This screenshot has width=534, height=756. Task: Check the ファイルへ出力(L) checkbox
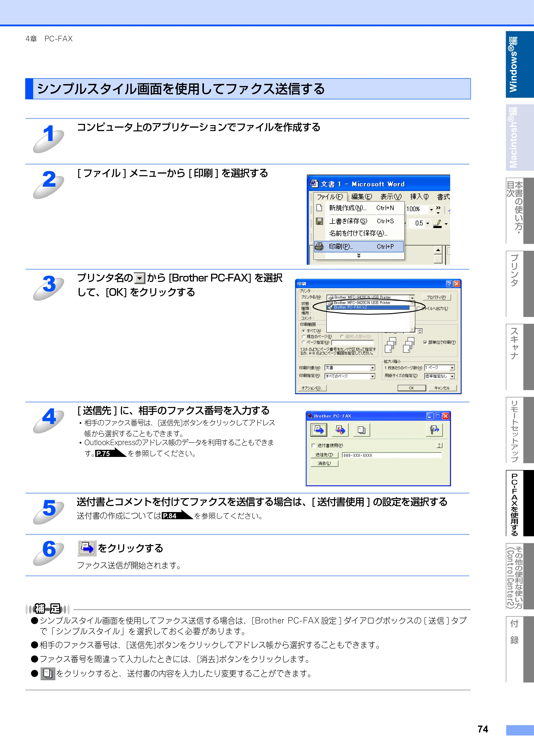point(418,308)
